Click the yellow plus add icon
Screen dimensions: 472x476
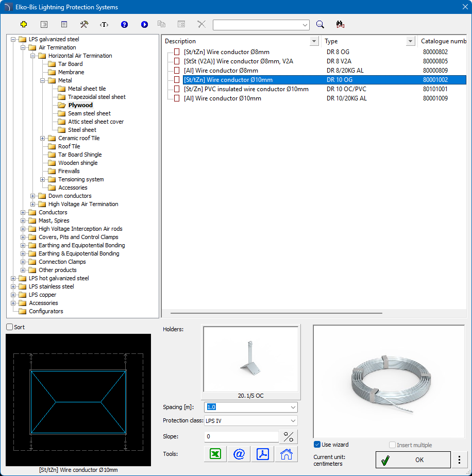click(23, 24)
